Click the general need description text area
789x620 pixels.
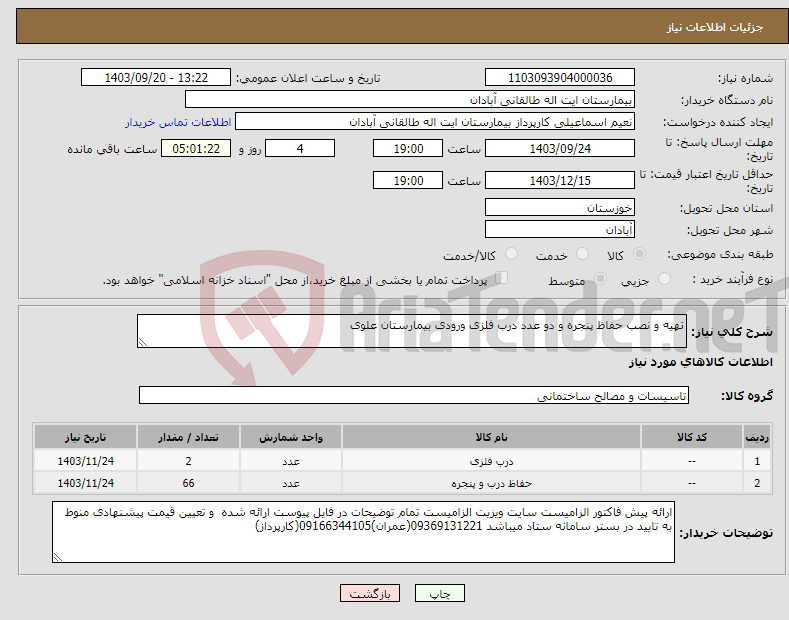(412, 331)
